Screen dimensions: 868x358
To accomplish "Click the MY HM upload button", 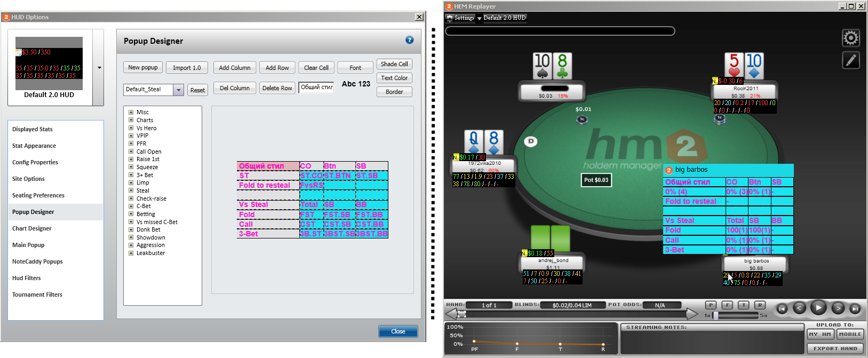I will (x=820, y=334).
